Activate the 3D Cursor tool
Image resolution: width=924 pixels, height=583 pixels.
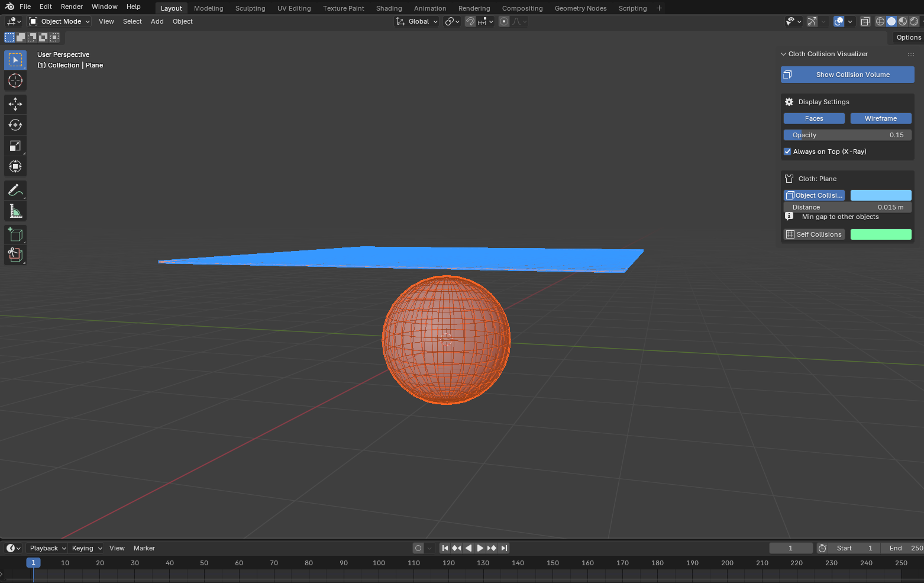coord(15,80)
